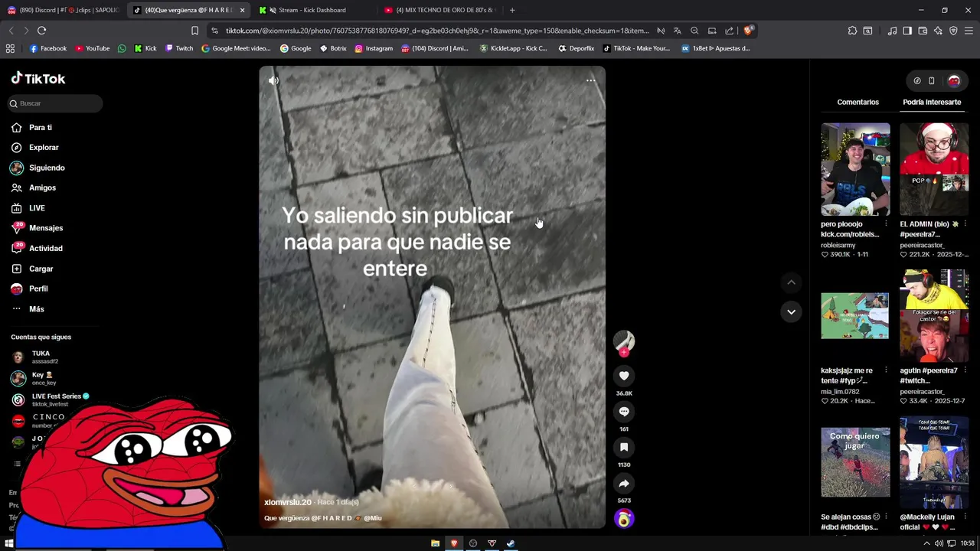Open the profile avatar in top-right pill
The height and width of the screenshot is (551, 980).
click(x=954, y=80)
